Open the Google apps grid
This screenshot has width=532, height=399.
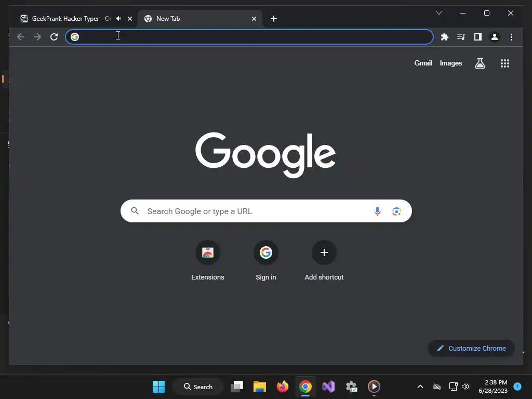point(505,63)
